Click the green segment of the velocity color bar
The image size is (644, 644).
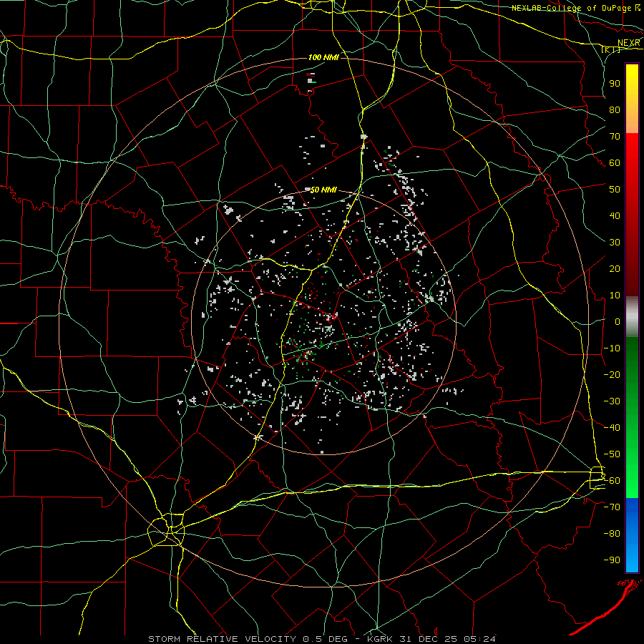coord(632,418)
